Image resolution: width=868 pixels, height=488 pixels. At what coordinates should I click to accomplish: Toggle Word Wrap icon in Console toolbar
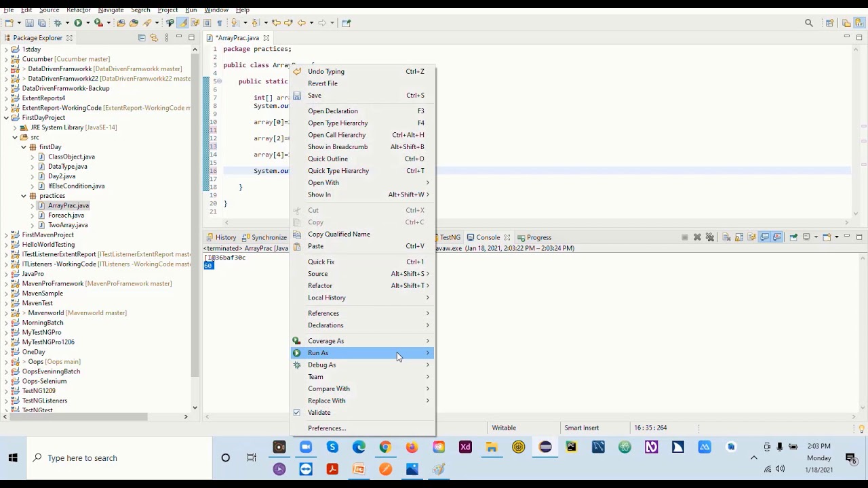click(x=751, y=237)
